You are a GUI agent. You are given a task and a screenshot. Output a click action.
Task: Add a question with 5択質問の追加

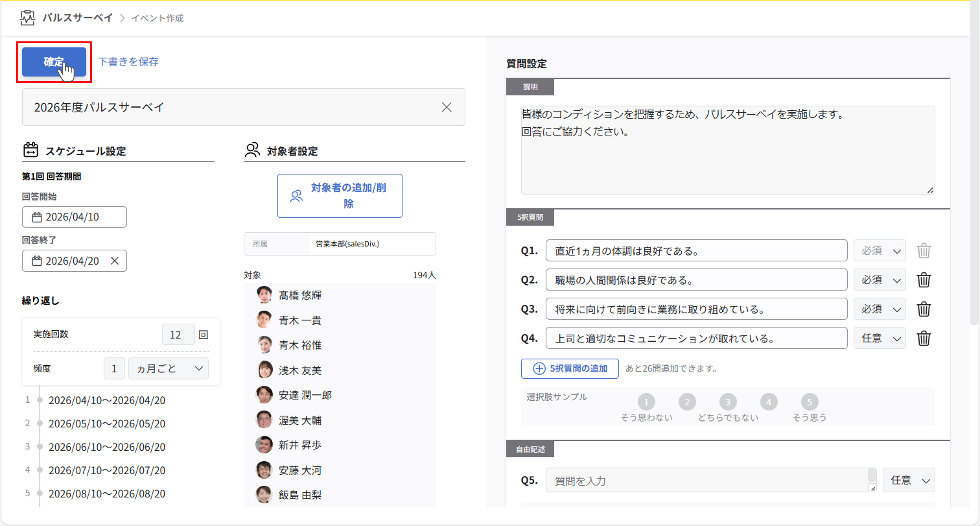pyautogui.click(x=570, y=368)
